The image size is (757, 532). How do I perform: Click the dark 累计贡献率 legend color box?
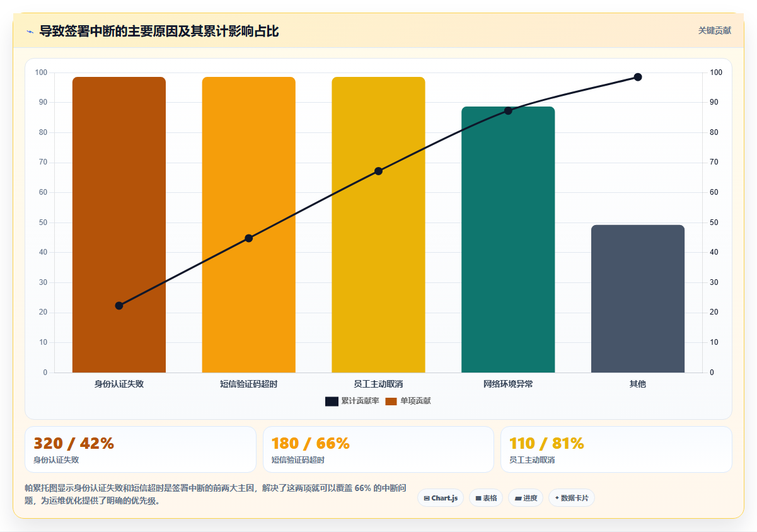[332, 402]
